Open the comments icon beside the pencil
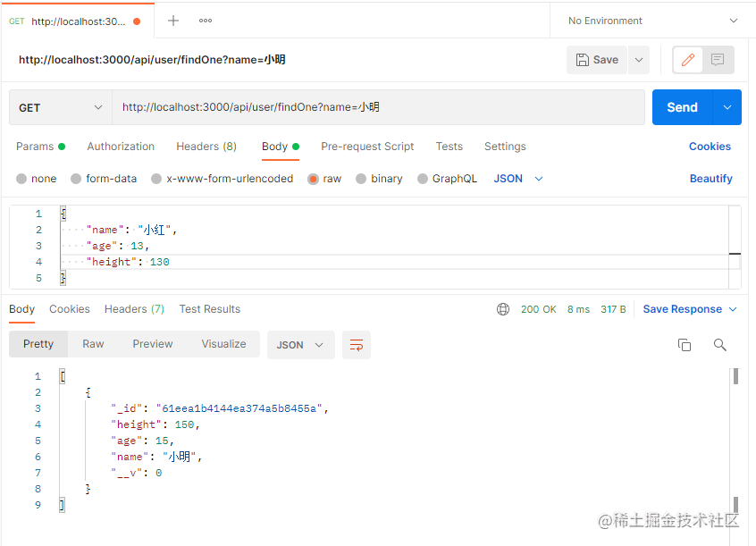The image size is (756, 546). click(x=718, y=60)
